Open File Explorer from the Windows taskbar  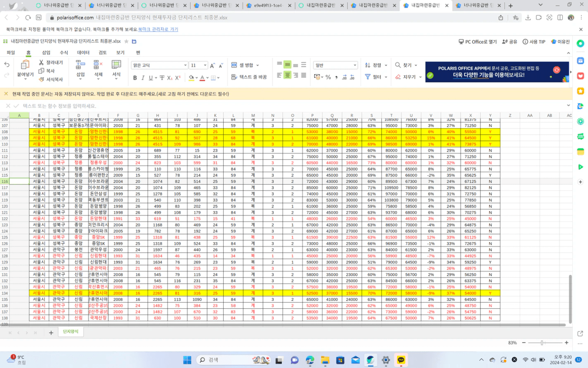[325, 360]
